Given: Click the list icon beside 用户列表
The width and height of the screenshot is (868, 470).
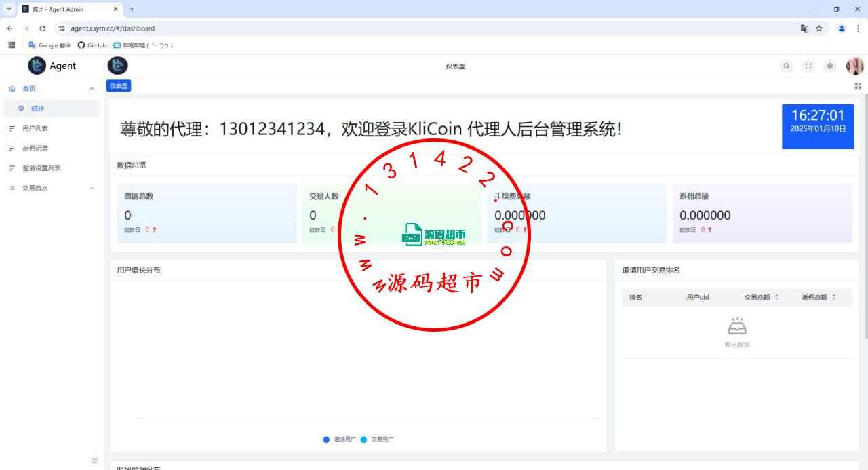Looking at the screenshot, I should [x=12, y=128].
